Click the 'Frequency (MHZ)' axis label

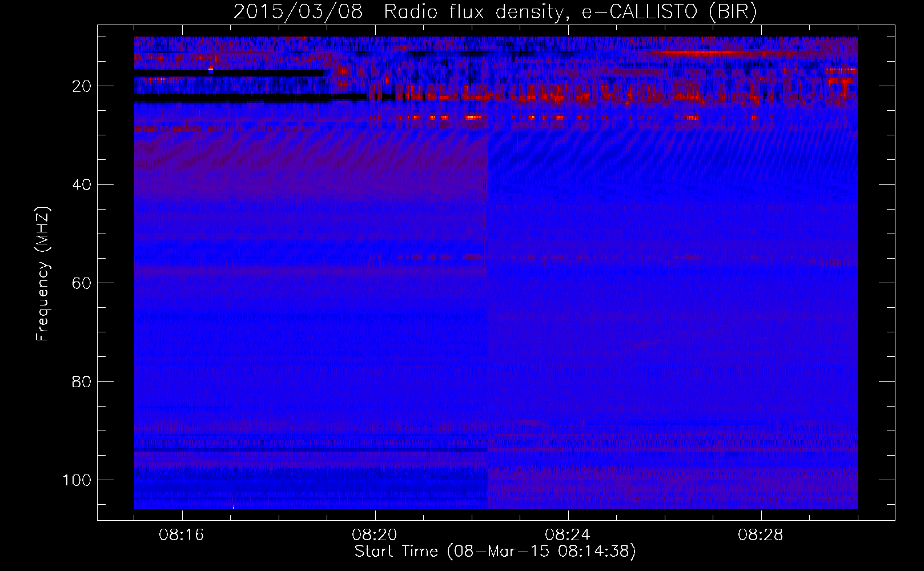43,274
